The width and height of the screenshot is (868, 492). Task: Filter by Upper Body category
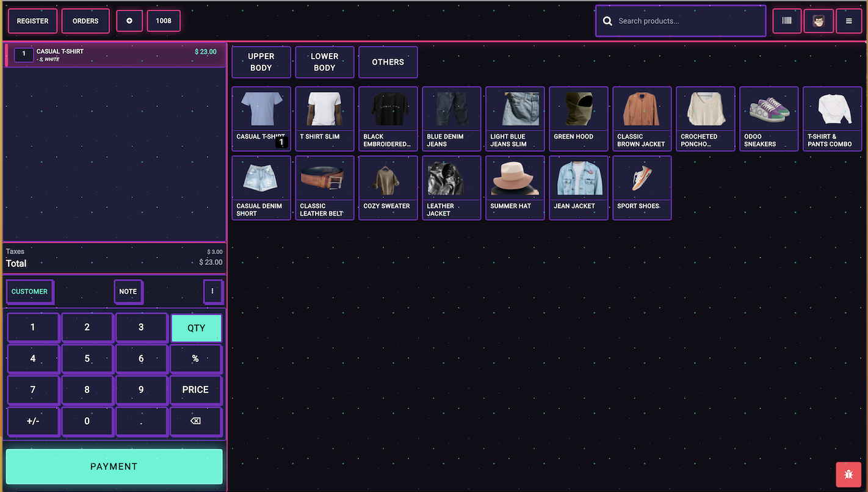(261, 62)
